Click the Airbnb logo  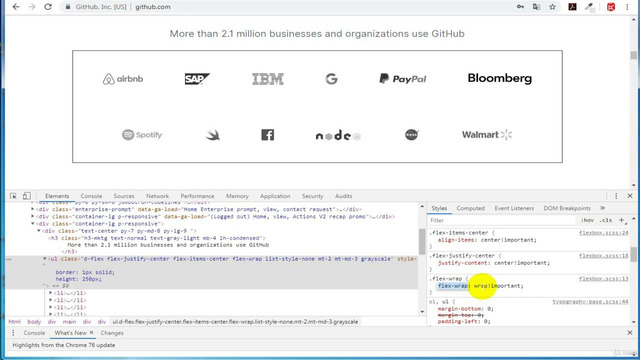pyautogui.click(x=123, y=79)
